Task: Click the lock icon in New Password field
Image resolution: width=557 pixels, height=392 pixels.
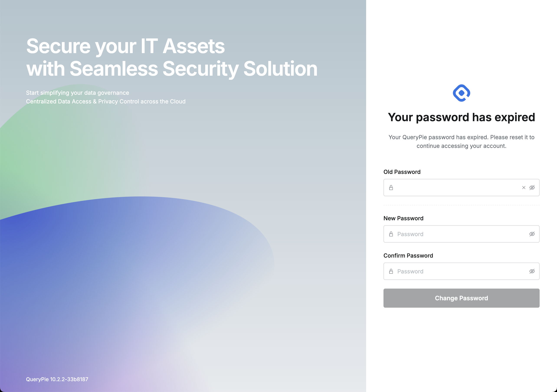Action: pos(391,234)
